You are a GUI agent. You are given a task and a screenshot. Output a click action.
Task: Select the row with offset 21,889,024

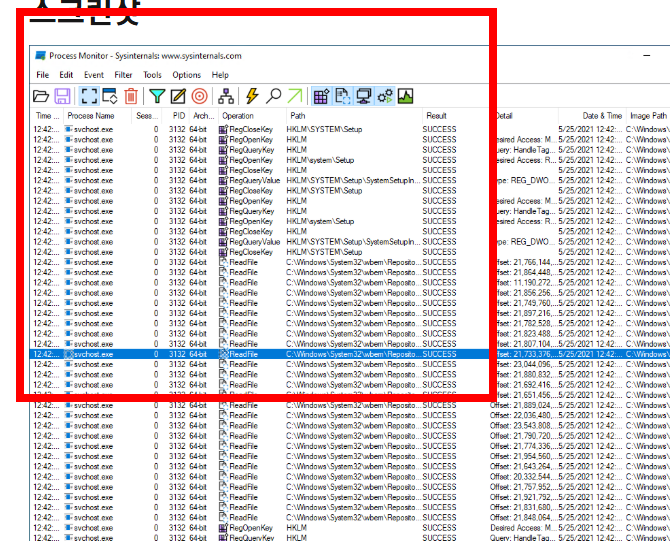click(x=351, y=405)
